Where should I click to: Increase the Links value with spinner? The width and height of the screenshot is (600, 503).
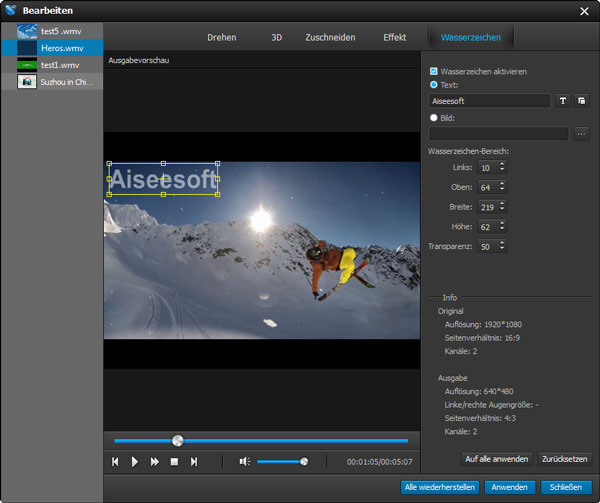tap(502, 164)
